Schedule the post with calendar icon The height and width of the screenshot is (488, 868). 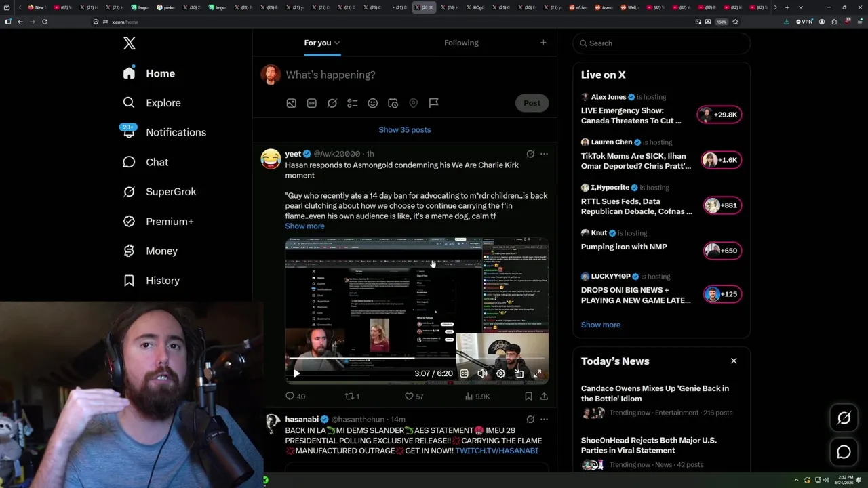393,103
